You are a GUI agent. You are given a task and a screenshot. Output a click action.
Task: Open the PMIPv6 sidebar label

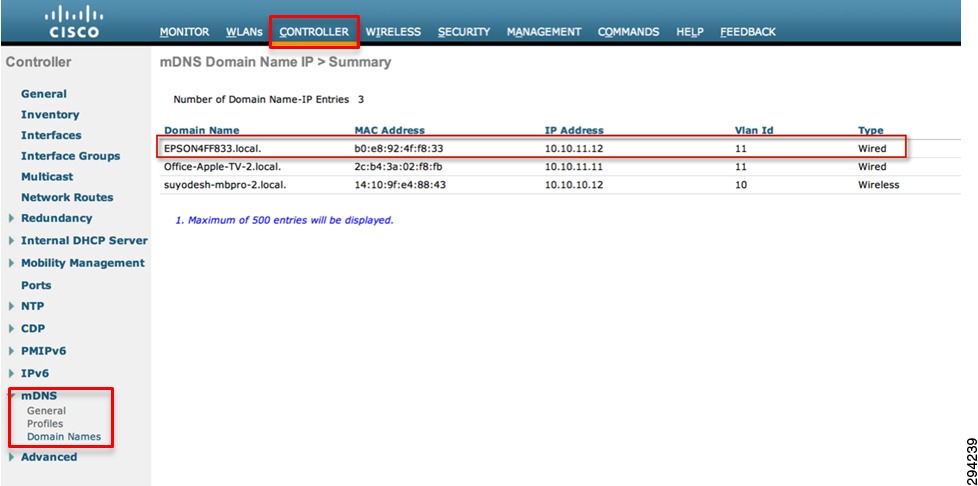[44, 351]
